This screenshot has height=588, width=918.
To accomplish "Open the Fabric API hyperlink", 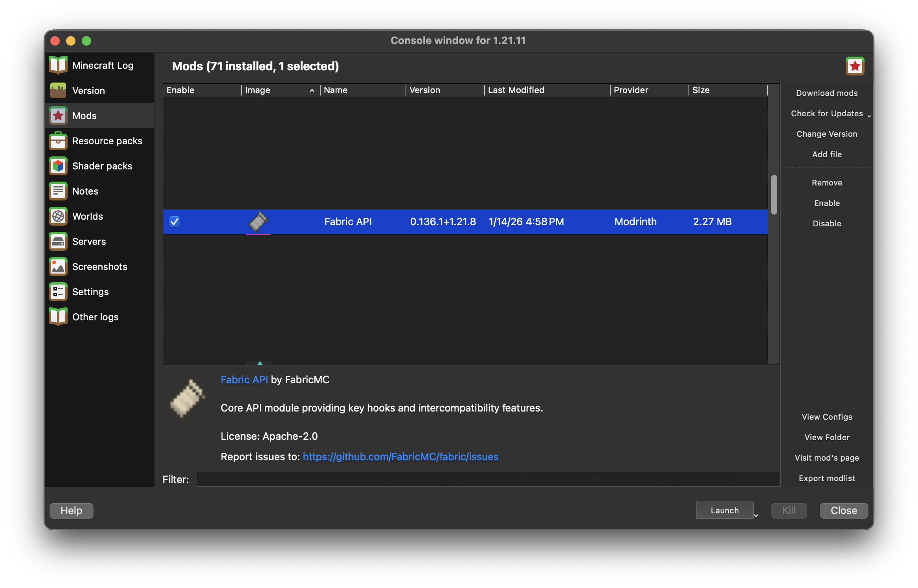I will pos(244,380).
